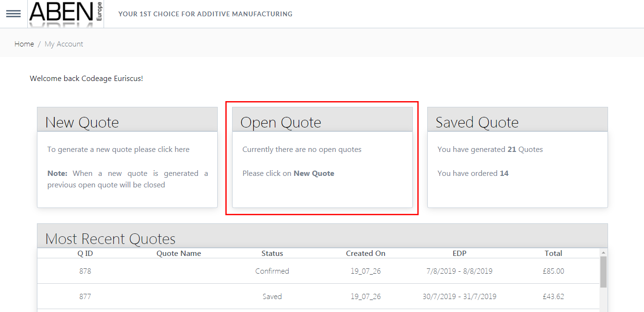The height and width of the screenshot is (312, 644).
Task: Click the bold New Quote text
Action: click(x=314, y=173)
